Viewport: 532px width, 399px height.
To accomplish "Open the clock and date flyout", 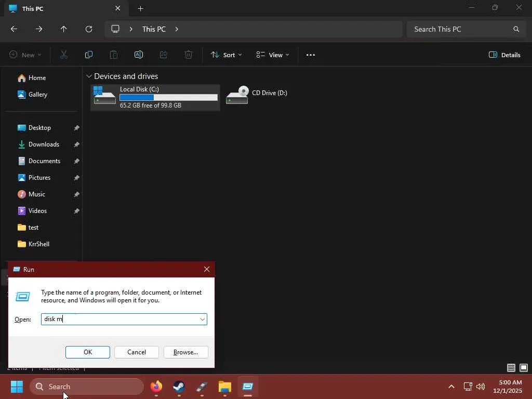I will (x=508, y=387).
